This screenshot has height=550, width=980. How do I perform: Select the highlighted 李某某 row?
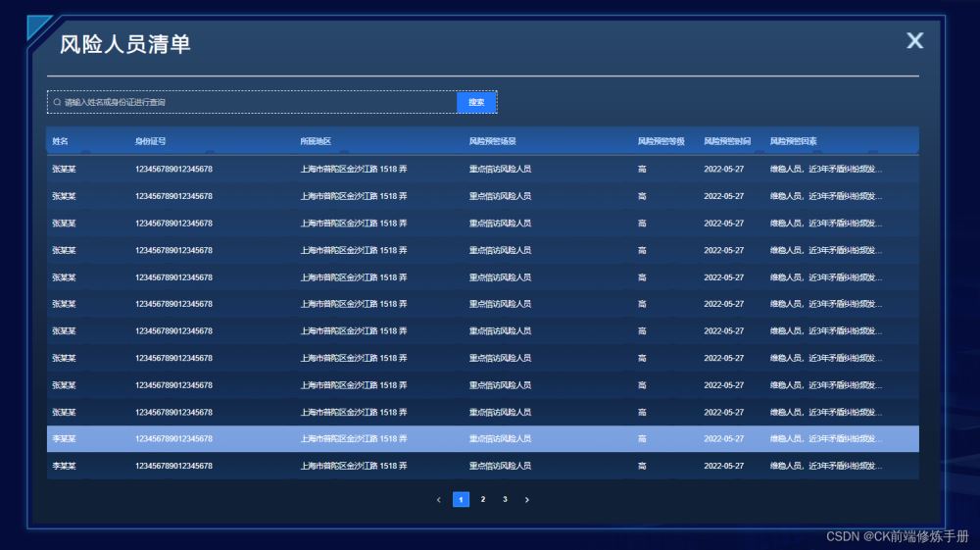[482, 439]
